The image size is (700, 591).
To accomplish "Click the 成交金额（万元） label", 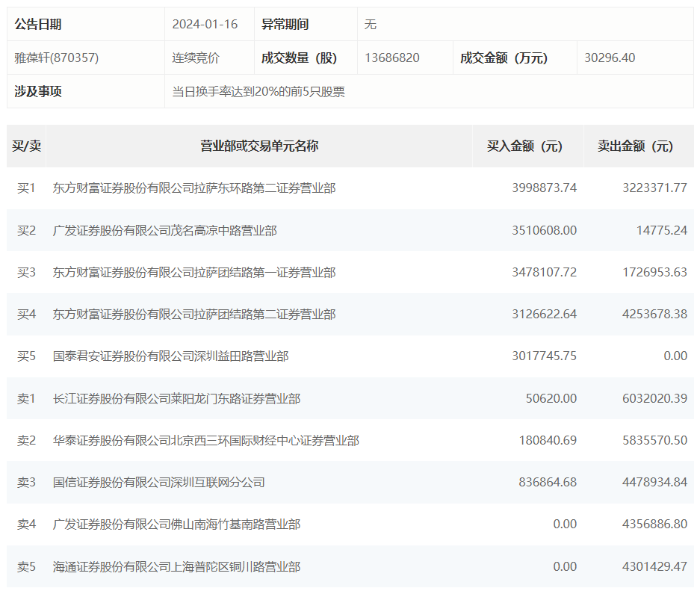I will pyautogui.click(x=504, y=58).
